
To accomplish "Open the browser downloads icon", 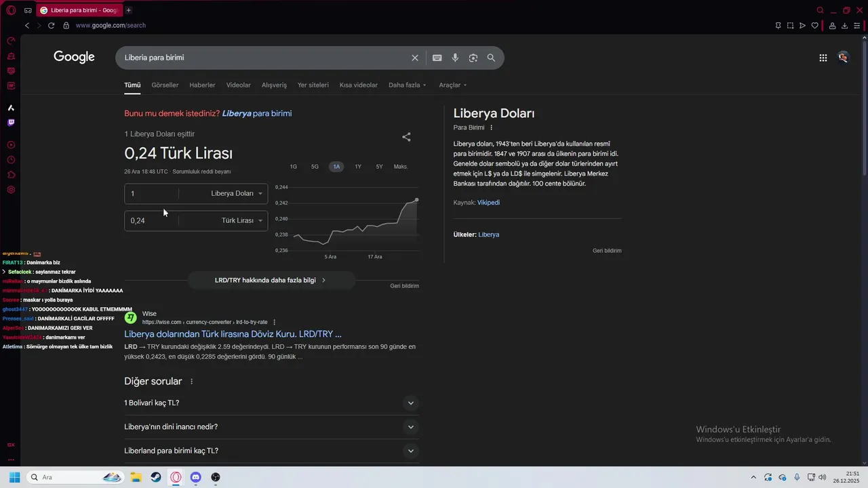I will pos(845,26).
